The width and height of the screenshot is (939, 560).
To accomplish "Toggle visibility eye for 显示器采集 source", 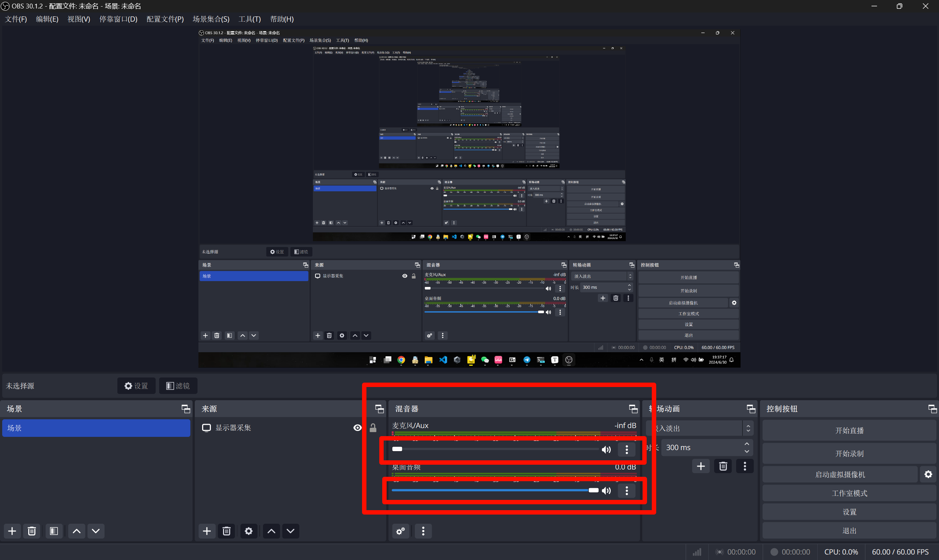I will click(357, 428).
